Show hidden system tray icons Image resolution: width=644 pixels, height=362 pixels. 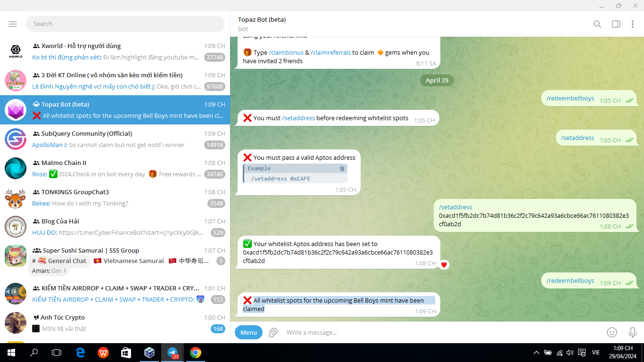536,353
